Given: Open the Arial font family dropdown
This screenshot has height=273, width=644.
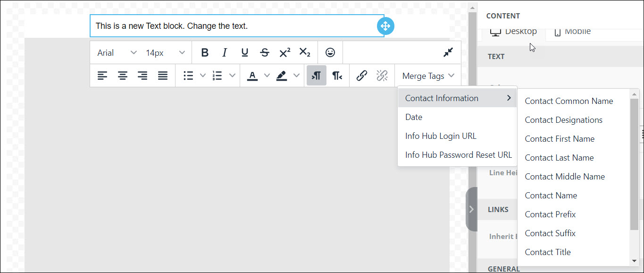Looking at the screenshot, I should pos(117,53).
